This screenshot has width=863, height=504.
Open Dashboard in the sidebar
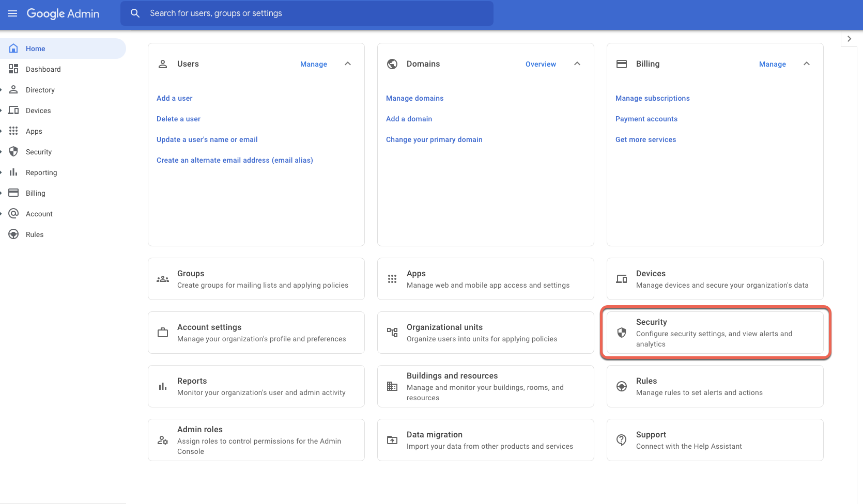pos(43,69)
